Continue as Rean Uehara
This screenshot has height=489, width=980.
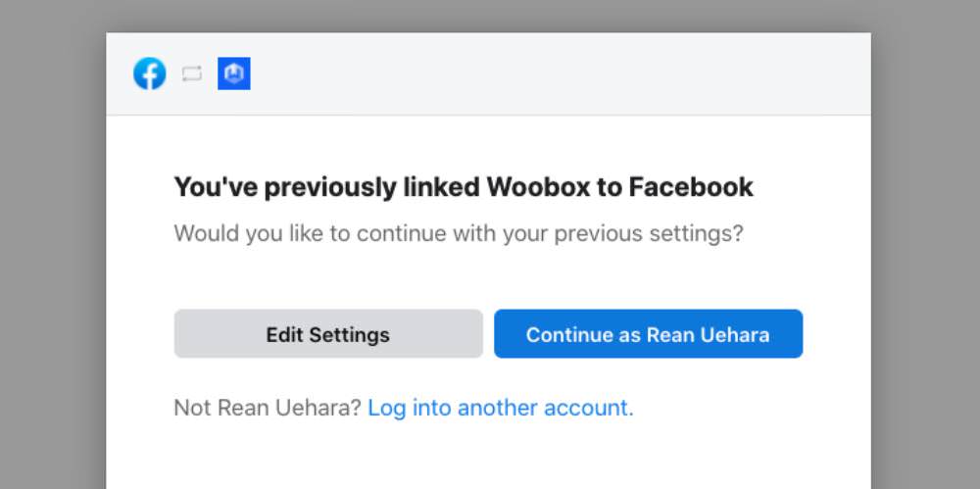tap(648, 334)
